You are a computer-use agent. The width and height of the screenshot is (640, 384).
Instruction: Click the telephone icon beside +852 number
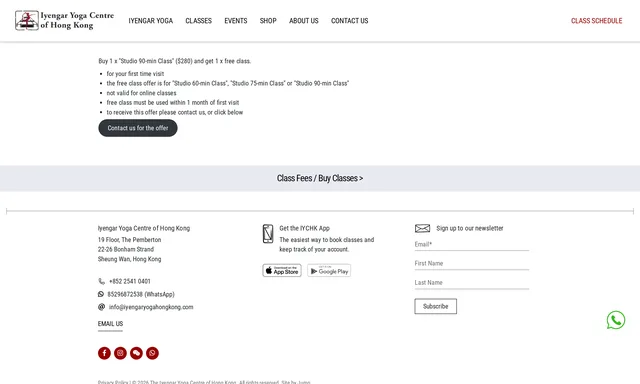click(102, 281)
